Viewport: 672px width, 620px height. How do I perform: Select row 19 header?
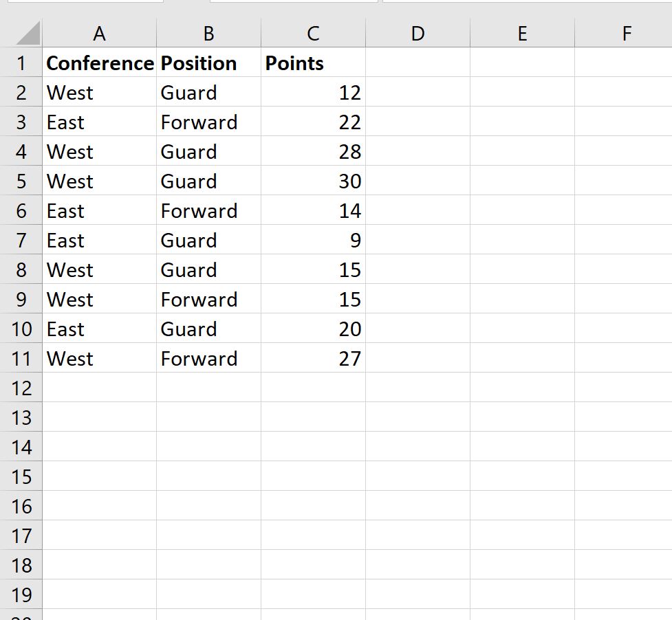pyautogui.click(x=21, y=595)
